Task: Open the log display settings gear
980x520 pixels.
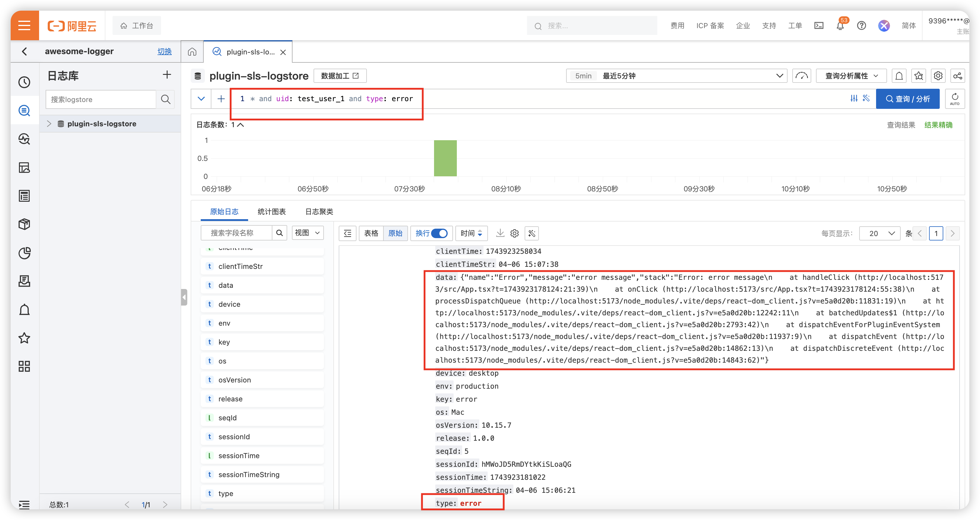Action: pyautogui.click(x=514, y=233)
